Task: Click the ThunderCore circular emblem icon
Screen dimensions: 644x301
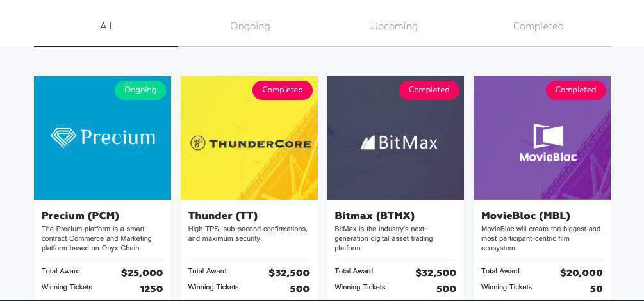Action: coord(198,143)
